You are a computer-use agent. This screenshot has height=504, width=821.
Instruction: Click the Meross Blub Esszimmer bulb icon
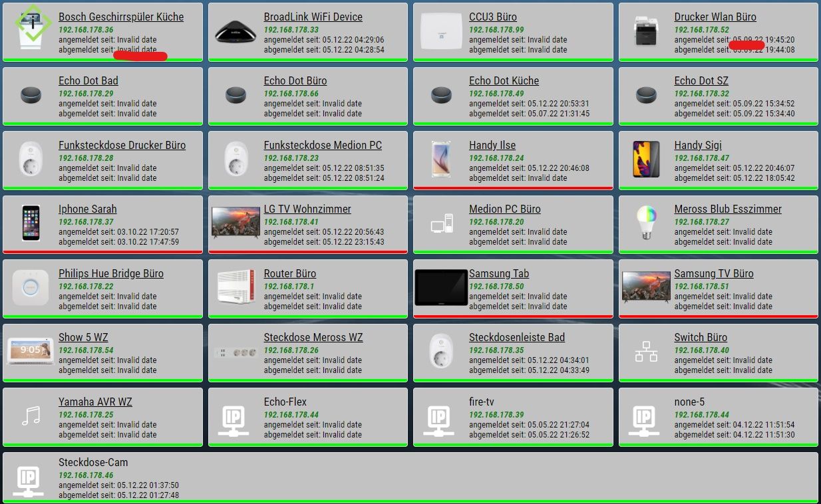pyautogui.click(x=647, y=223)
